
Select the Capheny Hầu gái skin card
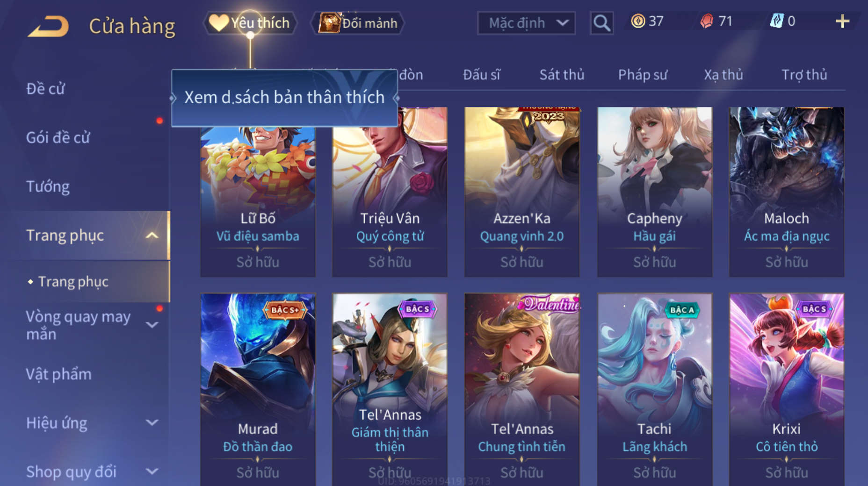654,192
